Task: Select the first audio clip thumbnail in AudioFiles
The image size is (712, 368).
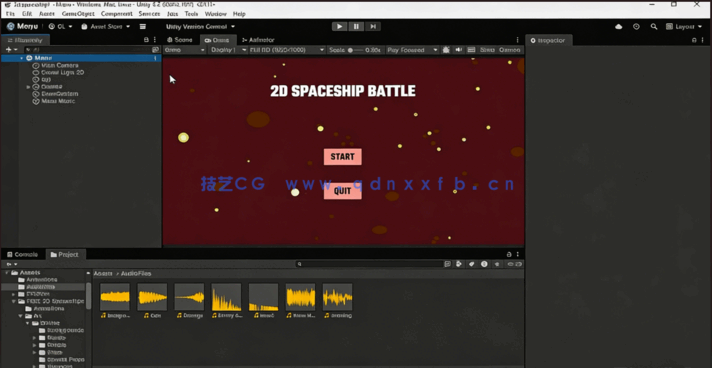Action: coord(115,297)
